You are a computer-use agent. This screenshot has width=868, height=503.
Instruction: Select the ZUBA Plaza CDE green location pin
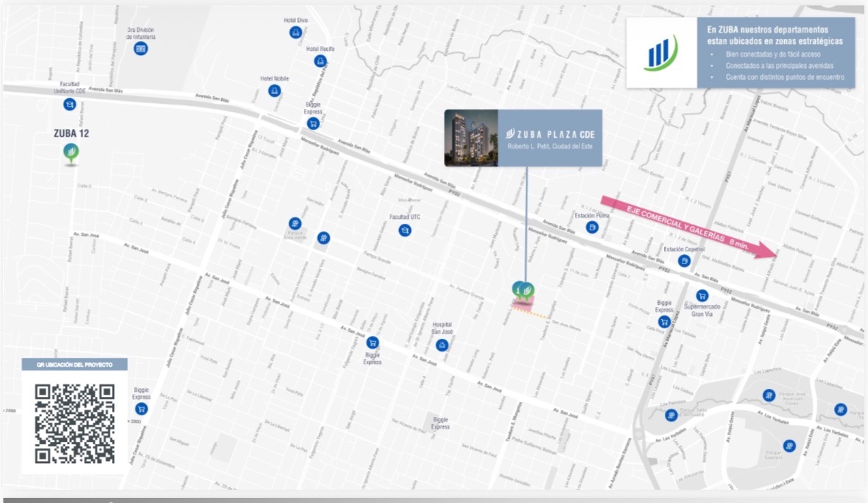point(527,291)
